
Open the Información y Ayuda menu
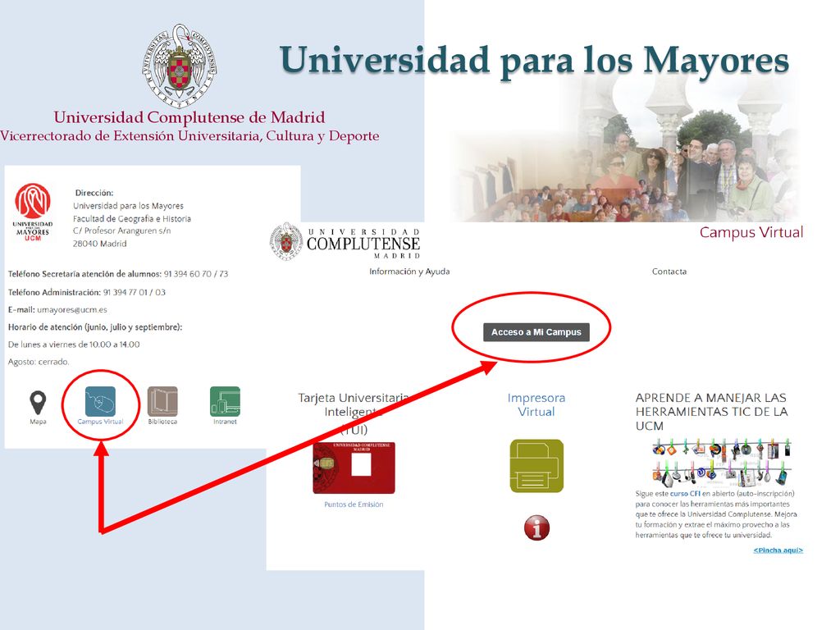point(409,272)
